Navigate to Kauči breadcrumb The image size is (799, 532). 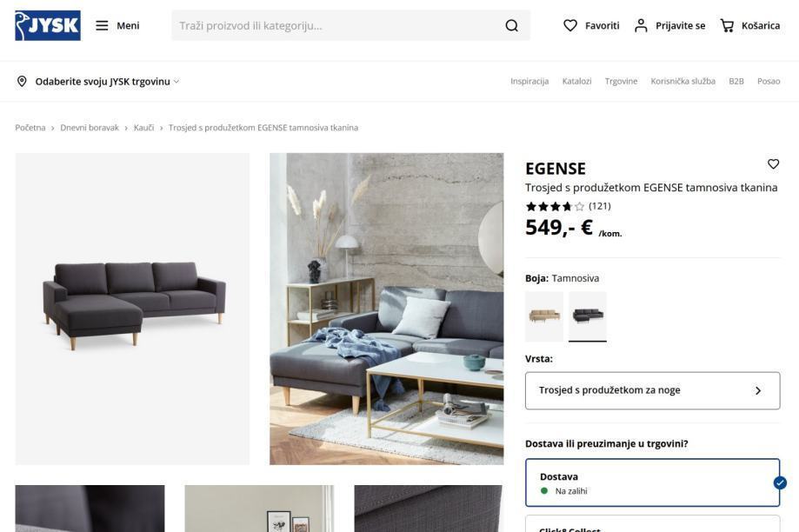tap(143, 128)
